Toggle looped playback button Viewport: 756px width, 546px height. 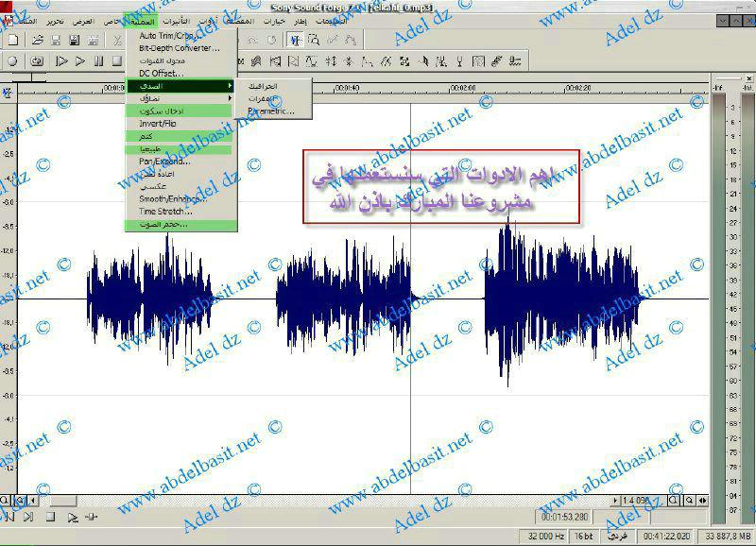pyautogui.click(x=37, y=61)
